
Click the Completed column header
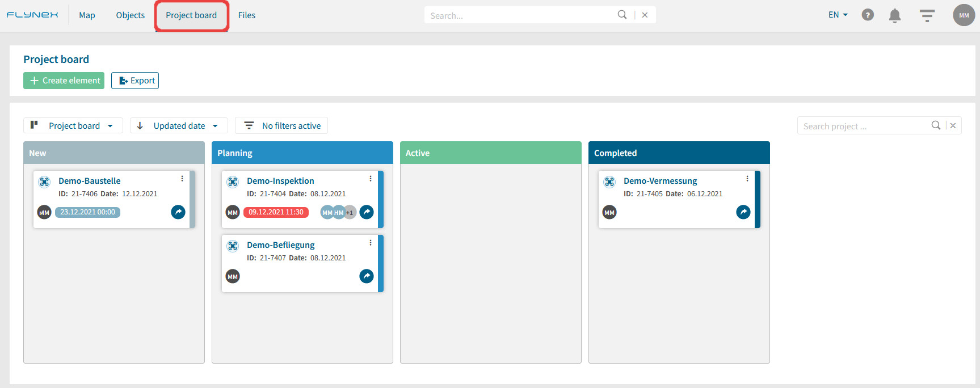679,153
